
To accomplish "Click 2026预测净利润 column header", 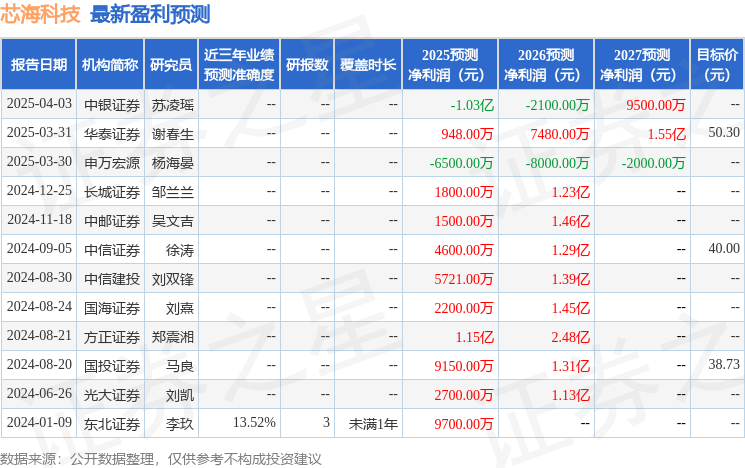I will tap(546, 65).
